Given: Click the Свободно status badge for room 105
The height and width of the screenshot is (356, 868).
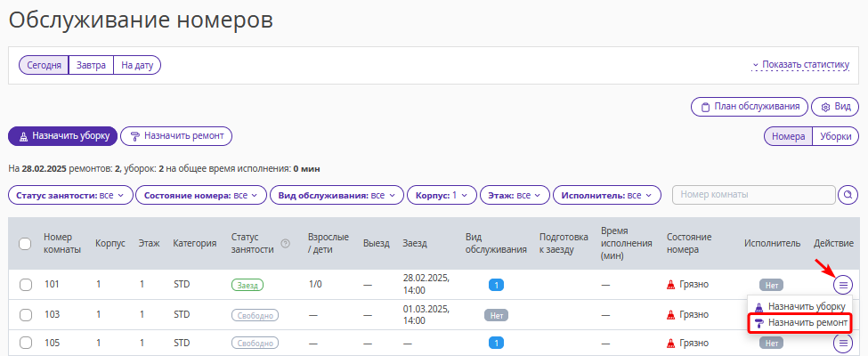Looking at the screenshot, I should (255, 344).
